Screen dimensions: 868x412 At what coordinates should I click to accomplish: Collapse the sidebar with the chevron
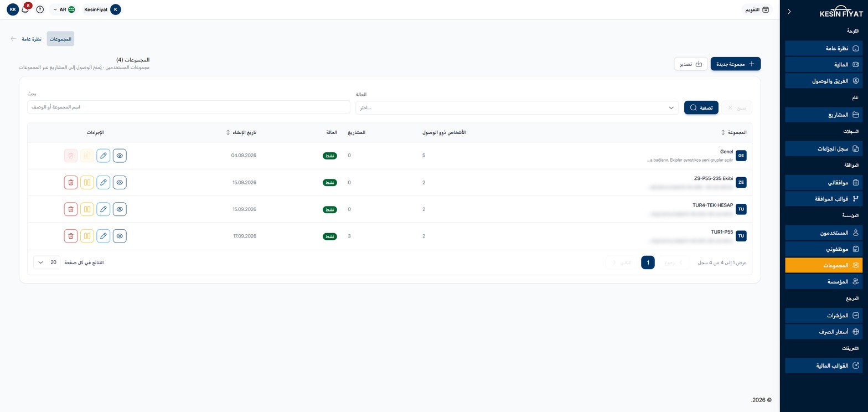789,11
